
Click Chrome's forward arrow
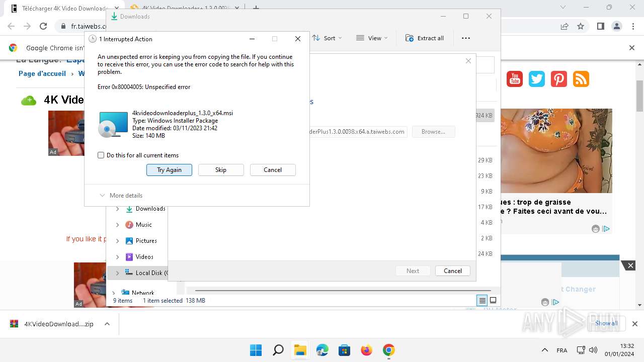27,26
